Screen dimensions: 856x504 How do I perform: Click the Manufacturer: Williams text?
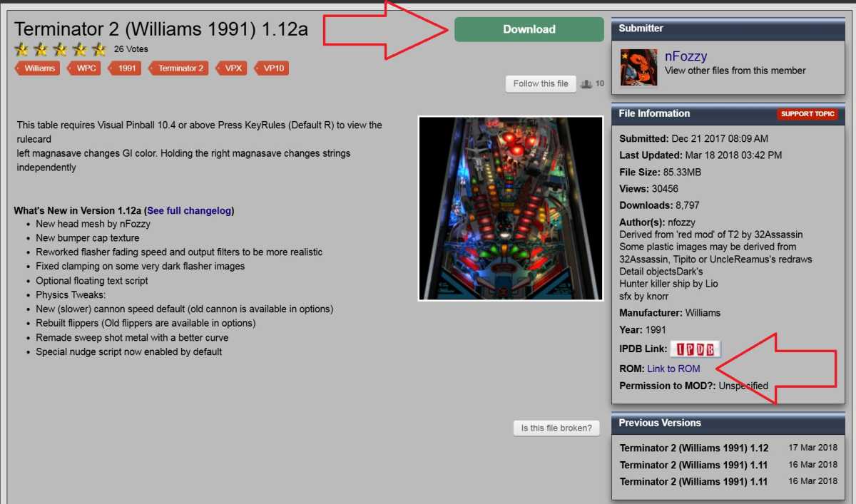pos(670,312)
